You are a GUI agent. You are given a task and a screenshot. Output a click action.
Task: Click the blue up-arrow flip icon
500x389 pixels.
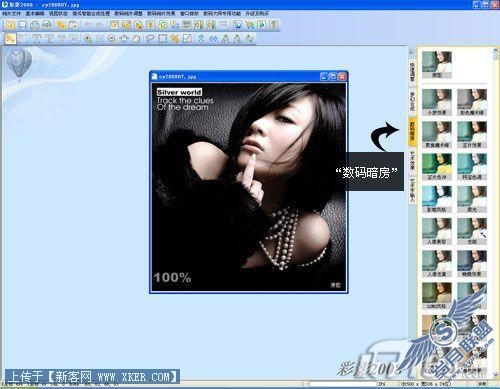pos(201,39)
